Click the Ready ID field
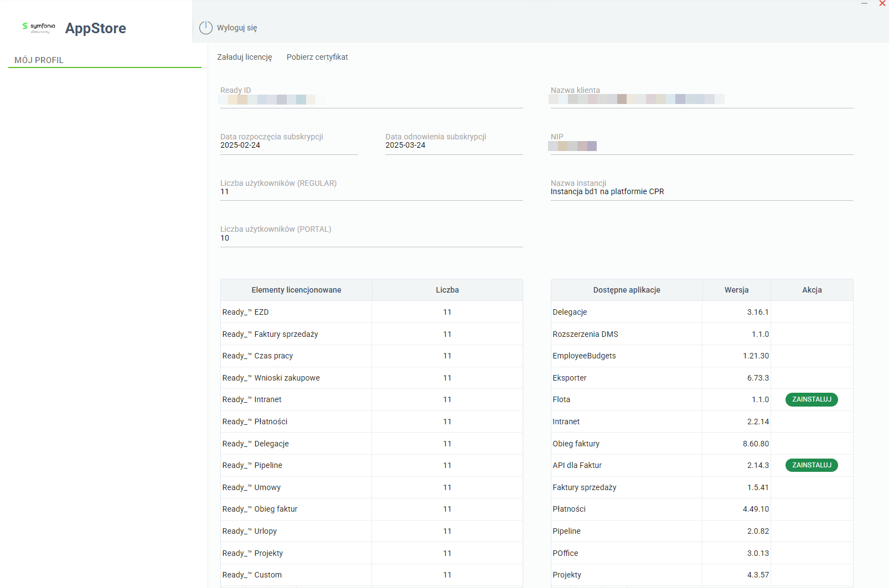889x588 pixels. (x=371, y=97)
